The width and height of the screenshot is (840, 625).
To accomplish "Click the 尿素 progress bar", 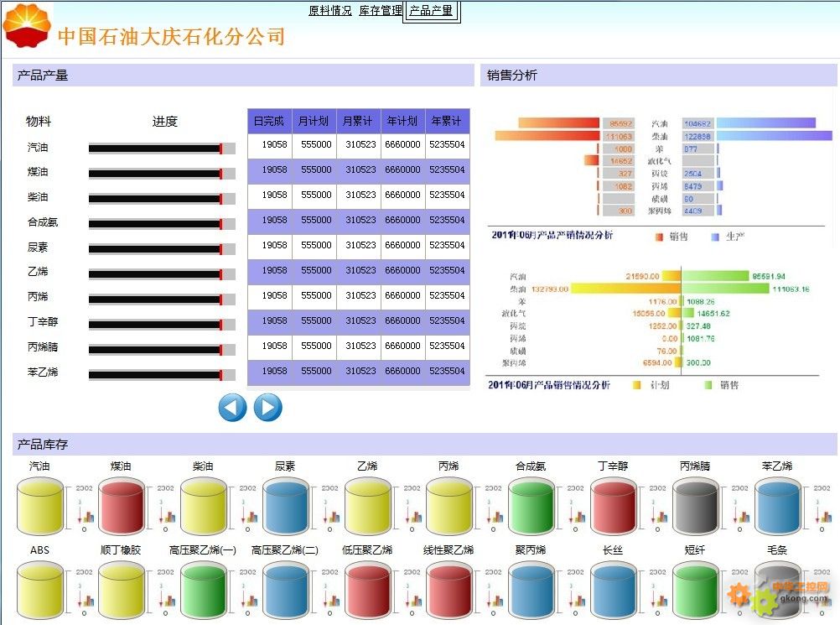I will coord(162,249).
